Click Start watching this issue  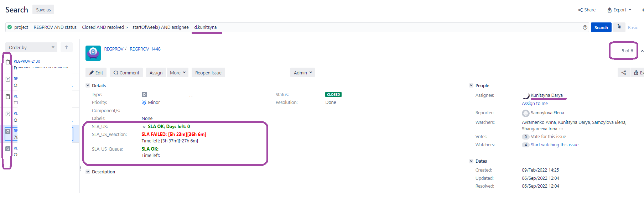pos(555,145)
